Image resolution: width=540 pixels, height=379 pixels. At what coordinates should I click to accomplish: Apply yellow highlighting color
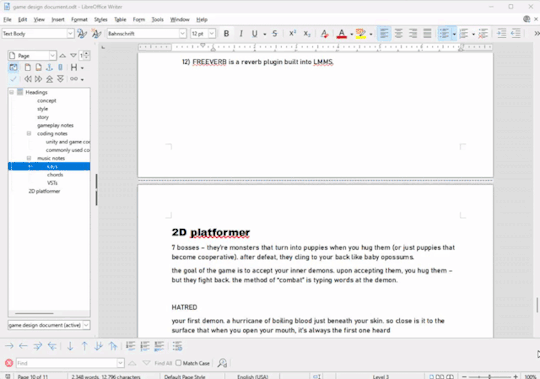click(361, 33)
